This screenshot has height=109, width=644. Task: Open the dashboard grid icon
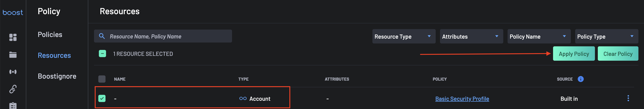click(x=13, y=38)
